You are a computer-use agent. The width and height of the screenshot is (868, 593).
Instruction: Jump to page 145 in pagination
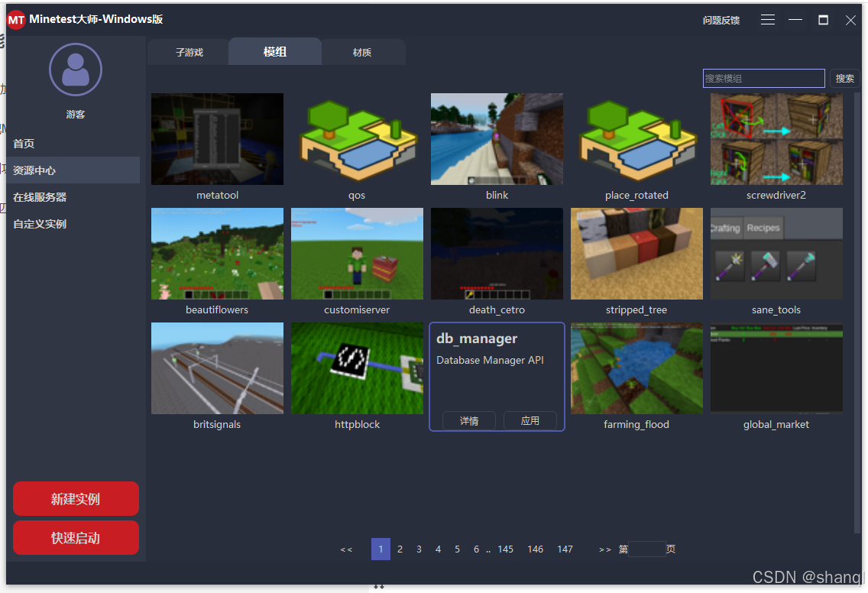[x=505, y=549]
